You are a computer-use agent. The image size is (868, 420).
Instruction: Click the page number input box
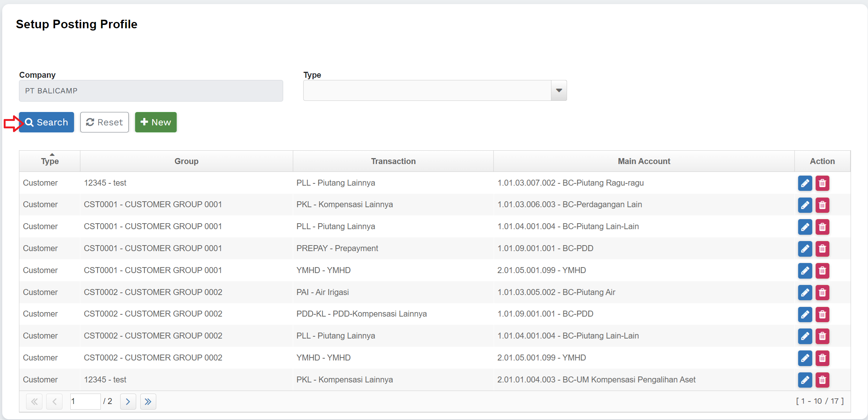pos(85,401)
